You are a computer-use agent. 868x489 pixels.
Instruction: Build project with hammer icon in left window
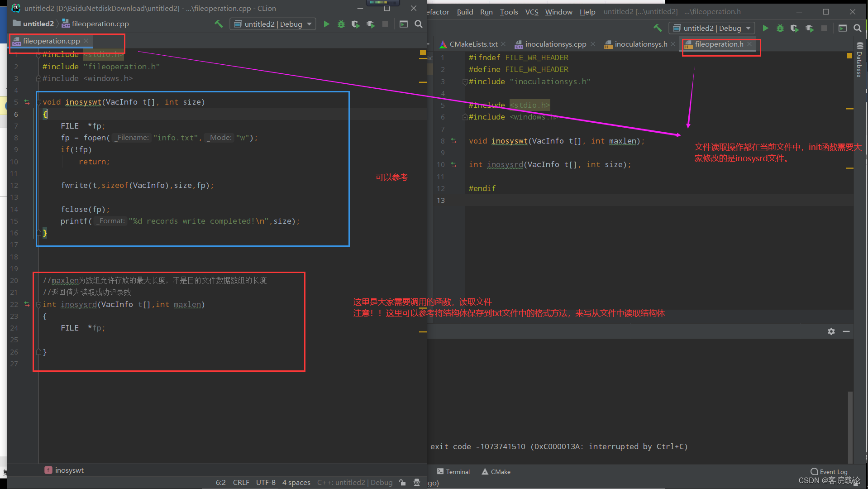point(219,24)
